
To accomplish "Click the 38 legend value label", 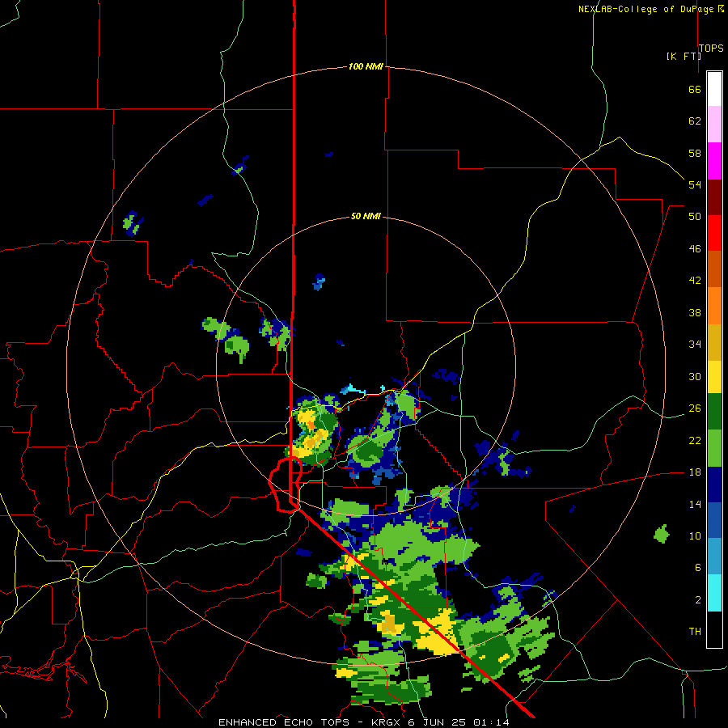I will point(695,312).
